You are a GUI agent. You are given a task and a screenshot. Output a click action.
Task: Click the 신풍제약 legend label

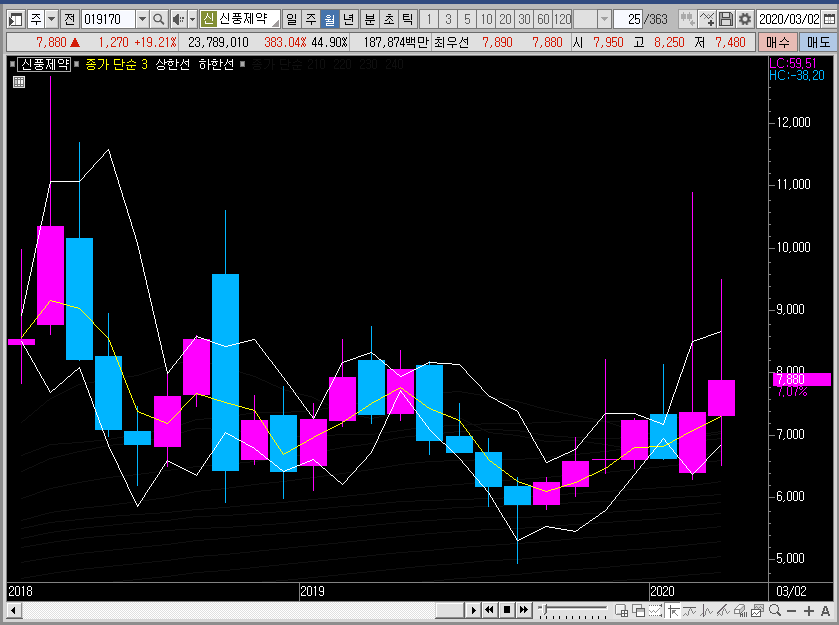[45, 65]
